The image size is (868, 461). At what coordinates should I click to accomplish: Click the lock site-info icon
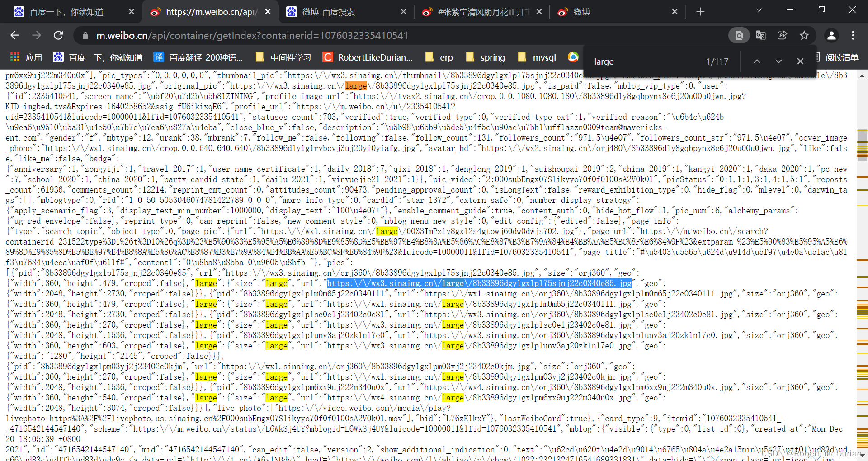[x=85, y=35]
